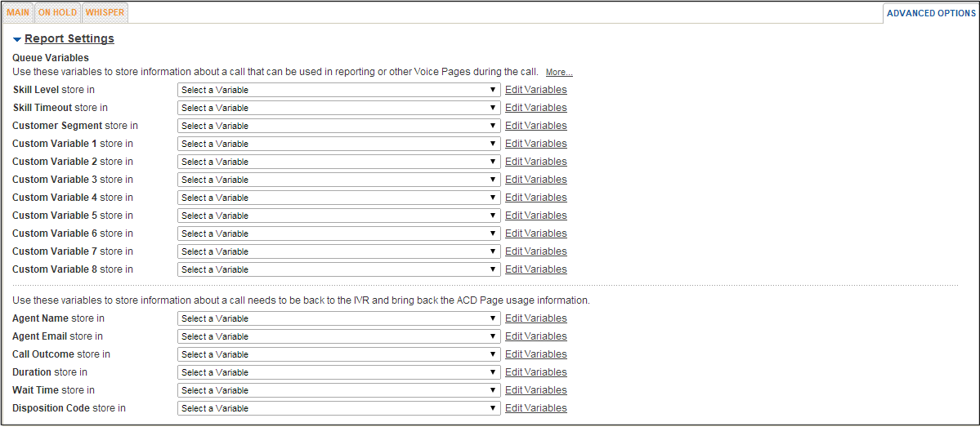Click Edit Variables beside Duration
The height and width of the screenshot is (427, 980).
coord(535,372)
